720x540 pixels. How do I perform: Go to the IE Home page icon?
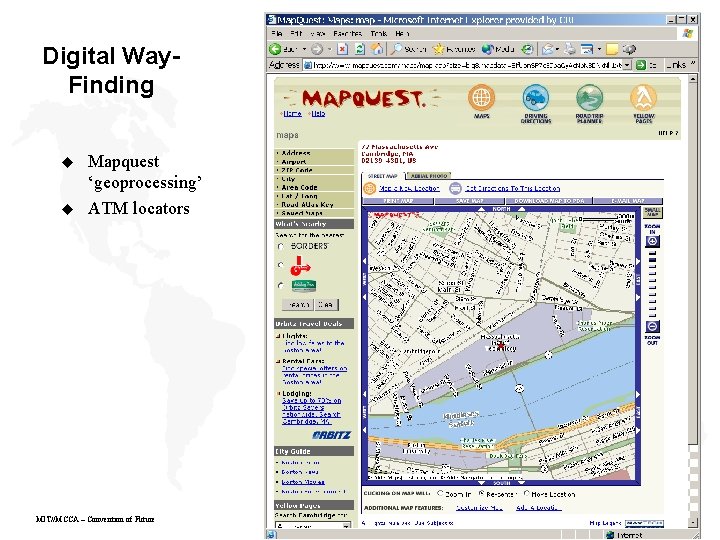(377, 49)
